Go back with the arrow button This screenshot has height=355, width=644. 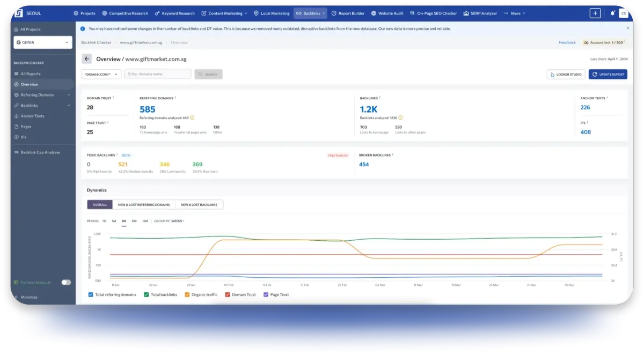[x=87, y=59]
